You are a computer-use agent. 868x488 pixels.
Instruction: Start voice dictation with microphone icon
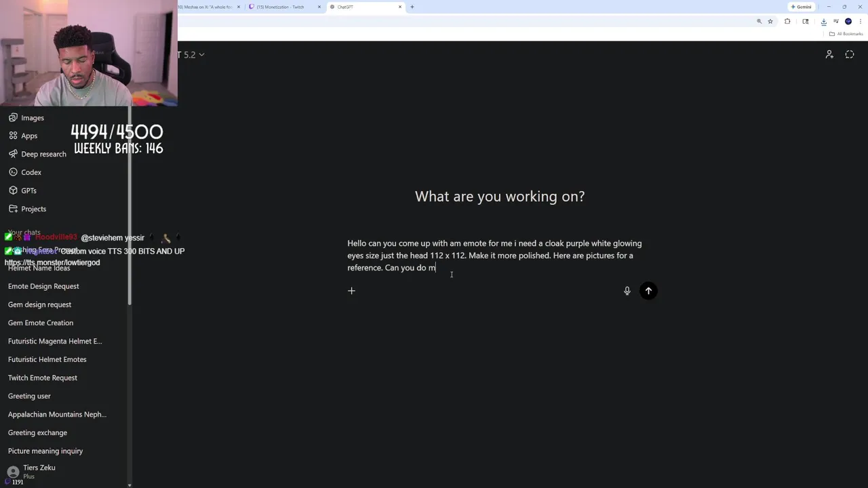coord(627,291)
